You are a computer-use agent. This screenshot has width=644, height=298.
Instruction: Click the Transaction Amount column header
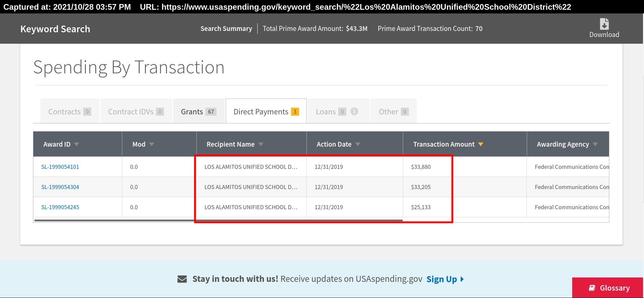(x=465, y=144)
